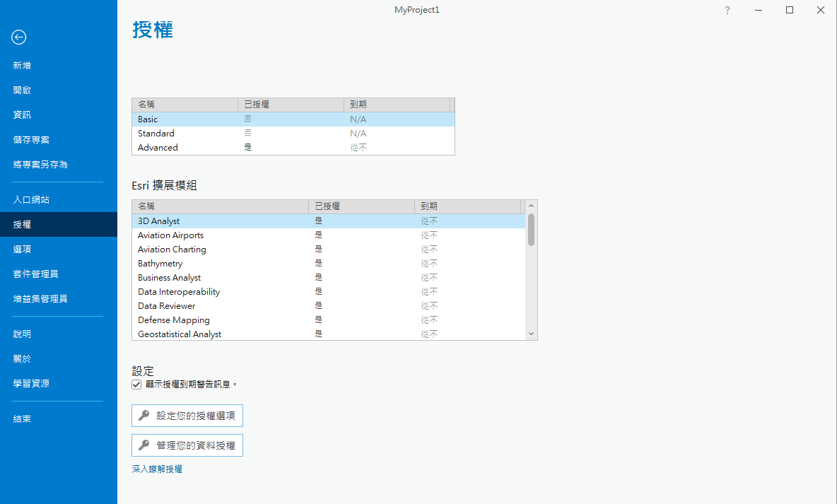This screenshot has height=504, width=837.
Task: Go to 資訊 page
Action: [x=22, y=115]
